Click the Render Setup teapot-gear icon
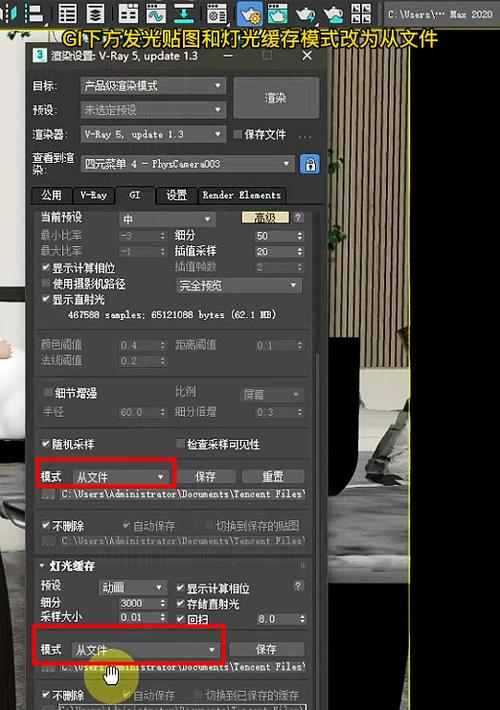 pos(249,14)
